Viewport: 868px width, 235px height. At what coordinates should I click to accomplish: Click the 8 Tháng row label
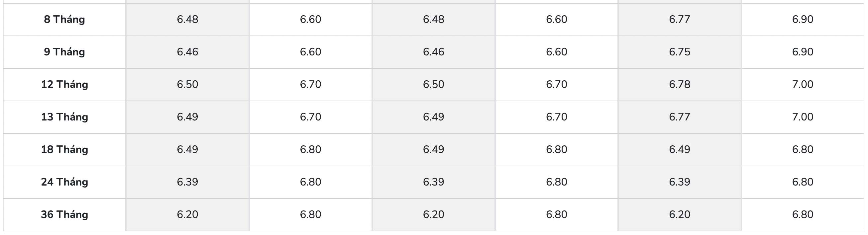[64, 20]
